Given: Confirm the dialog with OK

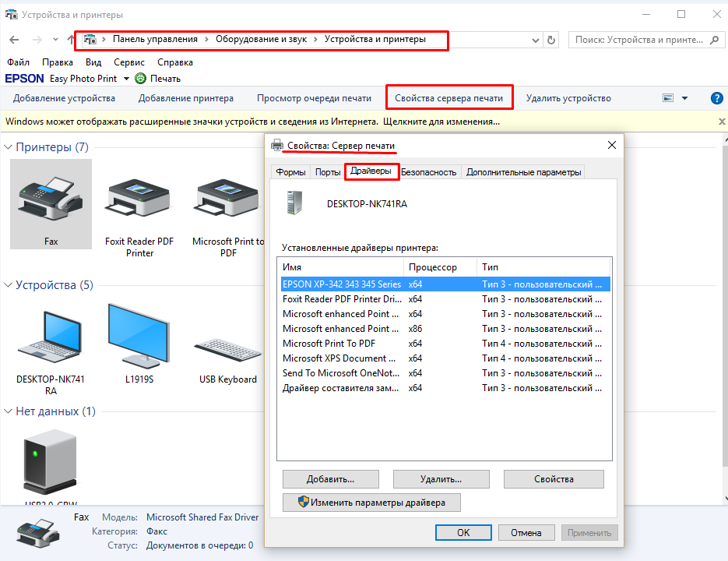Looking at the screenshot, I should 463,533.
